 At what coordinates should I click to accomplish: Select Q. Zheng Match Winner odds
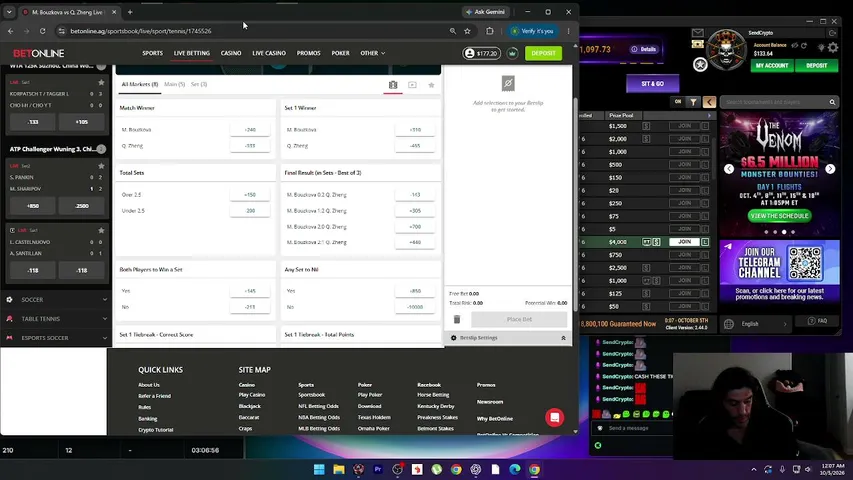pyautogui.click(x=250, y=146)
